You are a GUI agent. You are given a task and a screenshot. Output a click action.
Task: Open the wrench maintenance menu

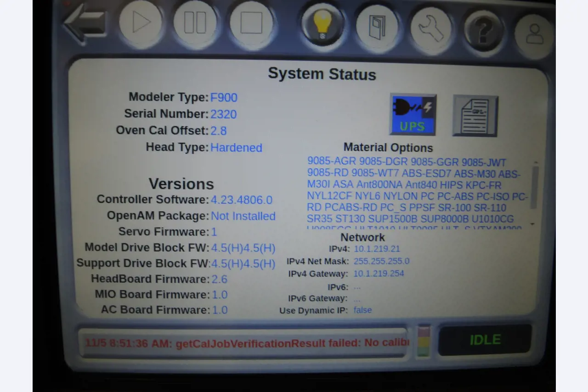pyautogui.click(x=431, y=28)
